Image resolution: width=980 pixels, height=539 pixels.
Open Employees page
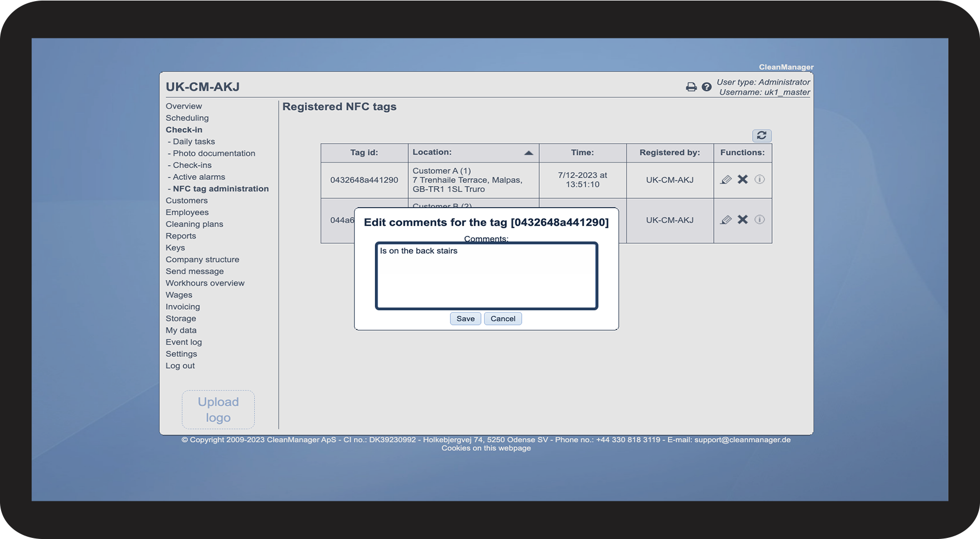tap(187, 212)
